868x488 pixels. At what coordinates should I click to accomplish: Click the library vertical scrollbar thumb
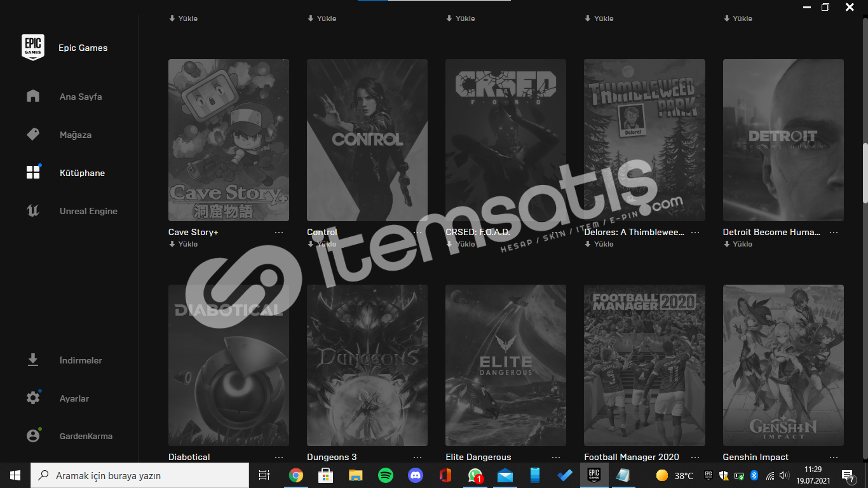pyautogui.click(x=864, y=173)
